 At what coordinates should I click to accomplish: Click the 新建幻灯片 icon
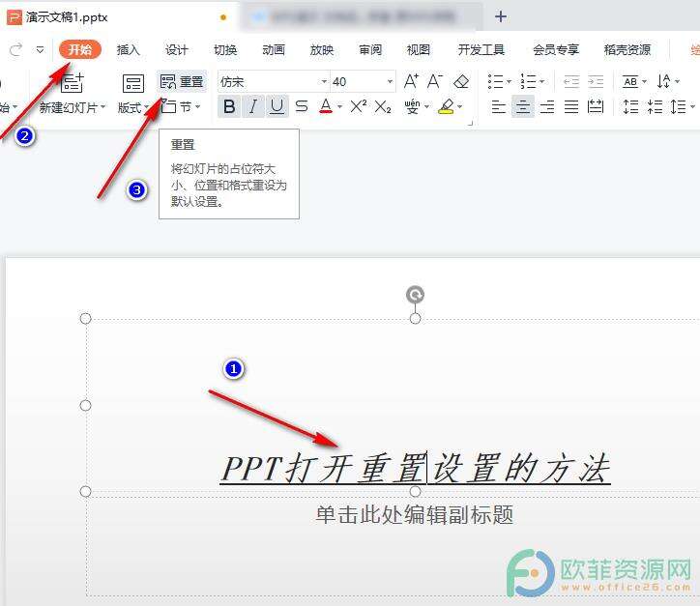pyautogui.click(x=72, y=83)
